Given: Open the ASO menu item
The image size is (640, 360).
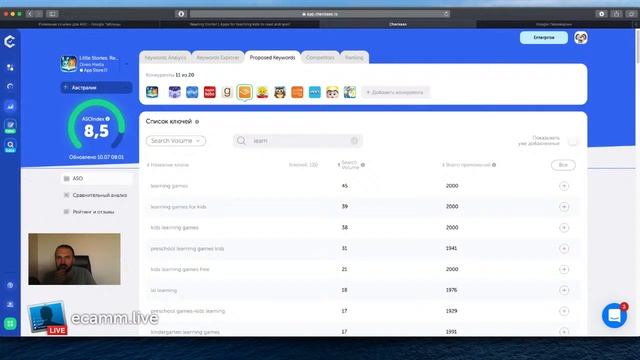Looking at the screenshot, I should point(96,178).
